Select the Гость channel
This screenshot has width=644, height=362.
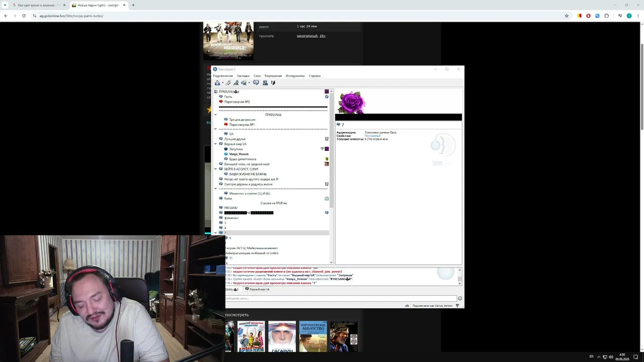pos(228,97)
